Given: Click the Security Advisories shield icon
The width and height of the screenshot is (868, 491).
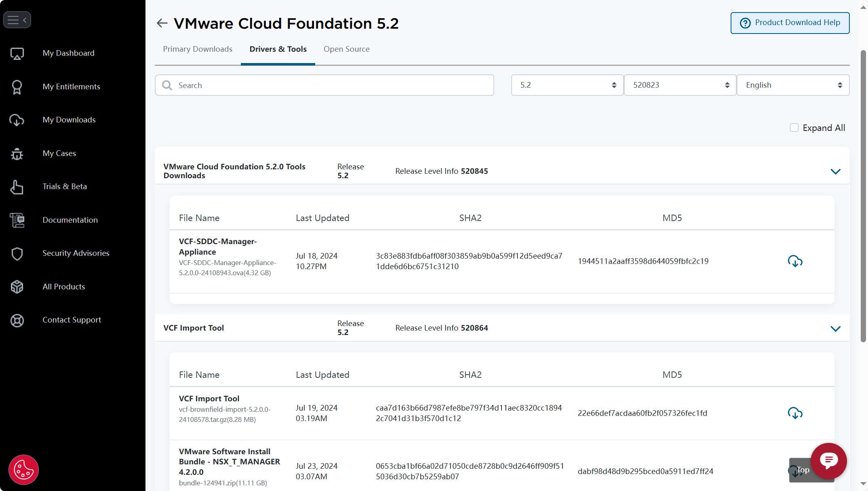Looking at the screenshot, I should (x=17, y=253).
